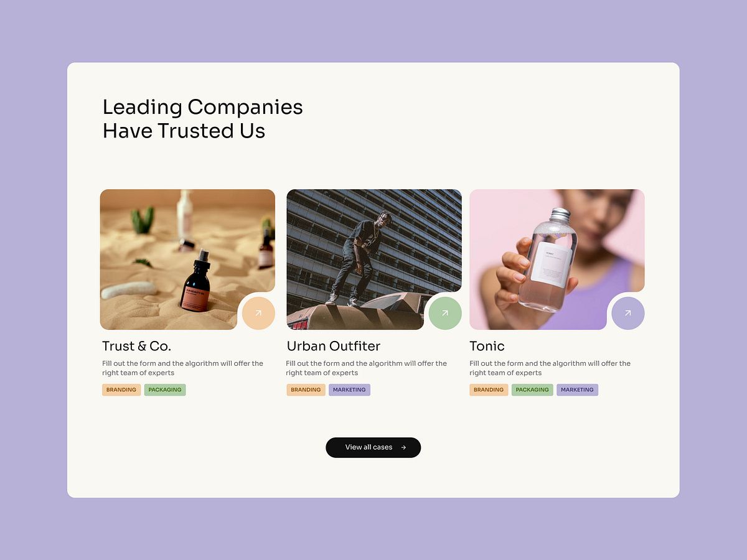Screen dimensions: 747x560
Task: Filter by BRANDING tag under Tonic
Action: (489, 390)
